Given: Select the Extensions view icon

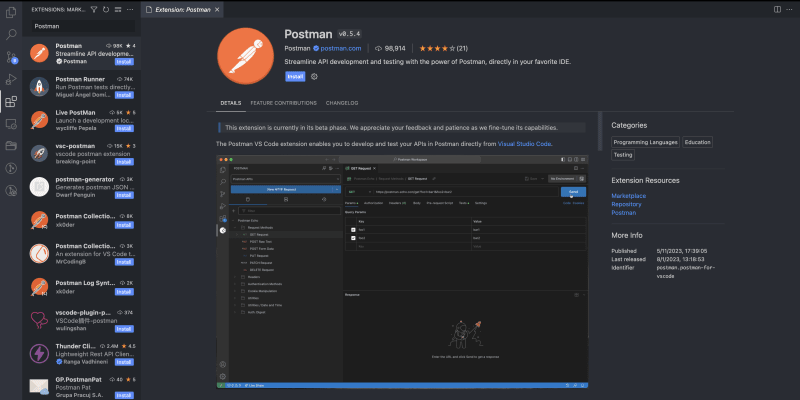Looking at the screenshot, I should coord(11,102).
